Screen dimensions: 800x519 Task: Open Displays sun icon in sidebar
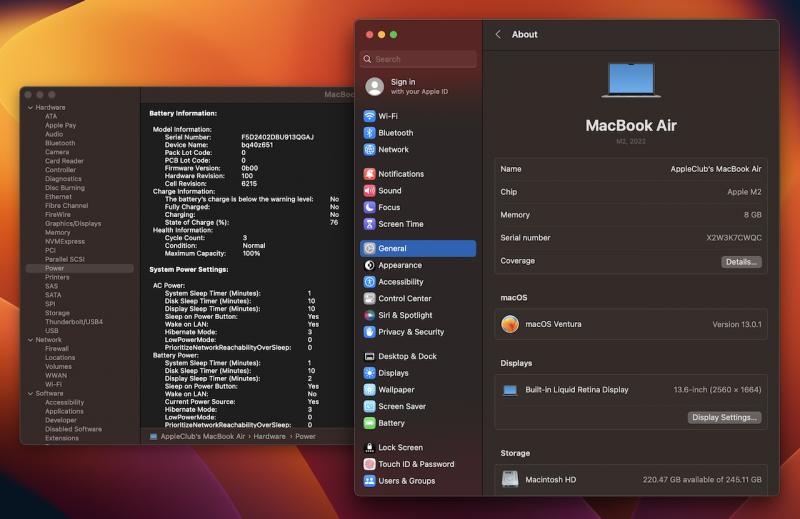click(369, 373)
